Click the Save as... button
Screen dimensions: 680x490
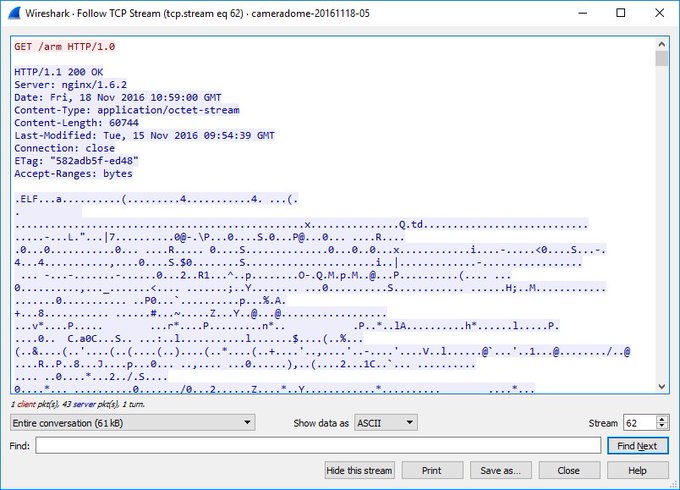[500, 470]
